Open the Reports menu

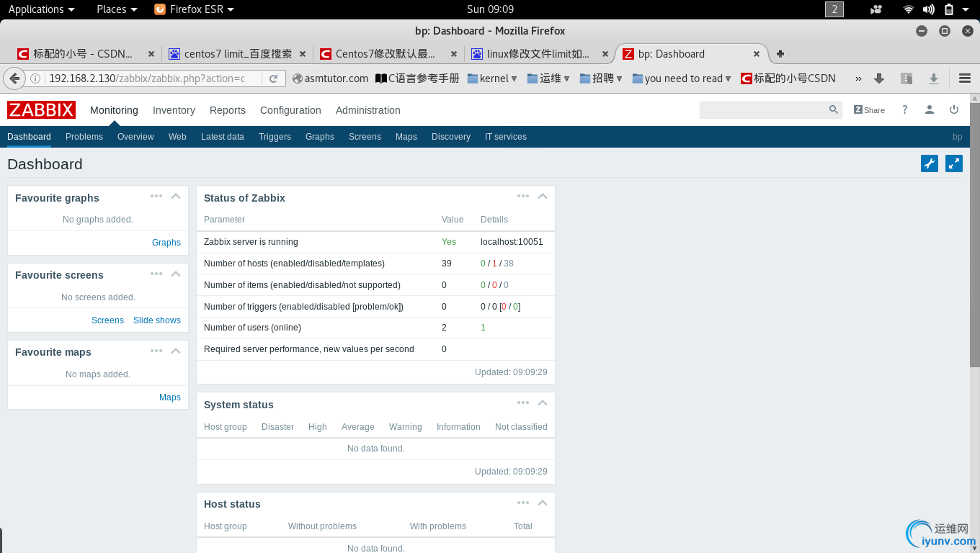coord(228,110)
